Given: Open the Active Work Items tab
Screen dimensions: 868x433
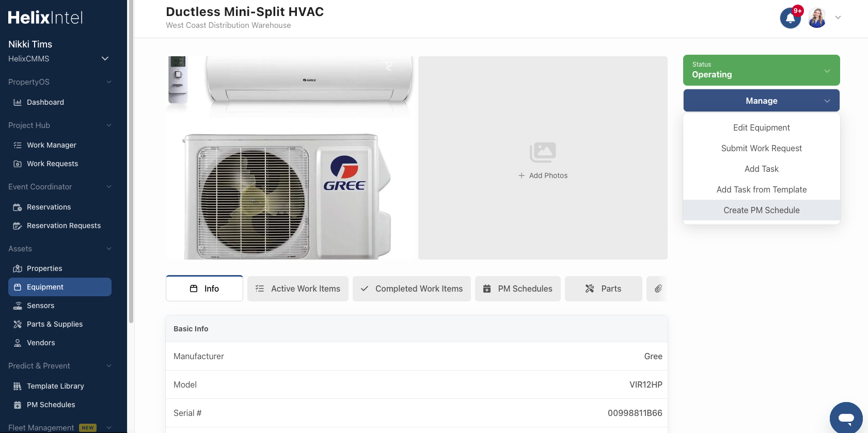Looking at the screenshot, I should (x=298, y=288).
